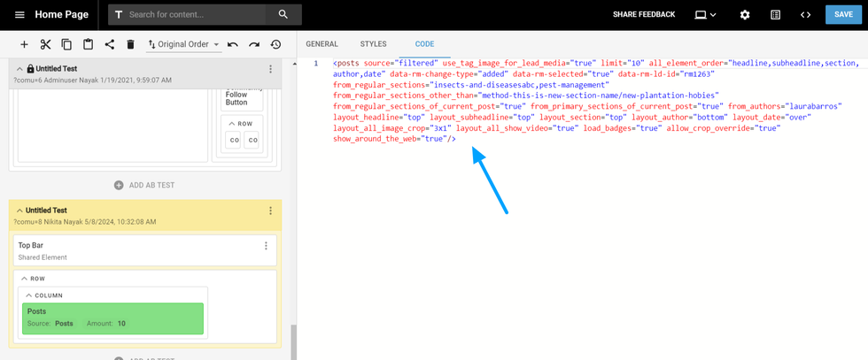Click the share icon in toolbar
The width and height of the screenshot is (868, 360).
tap(110, 44)
